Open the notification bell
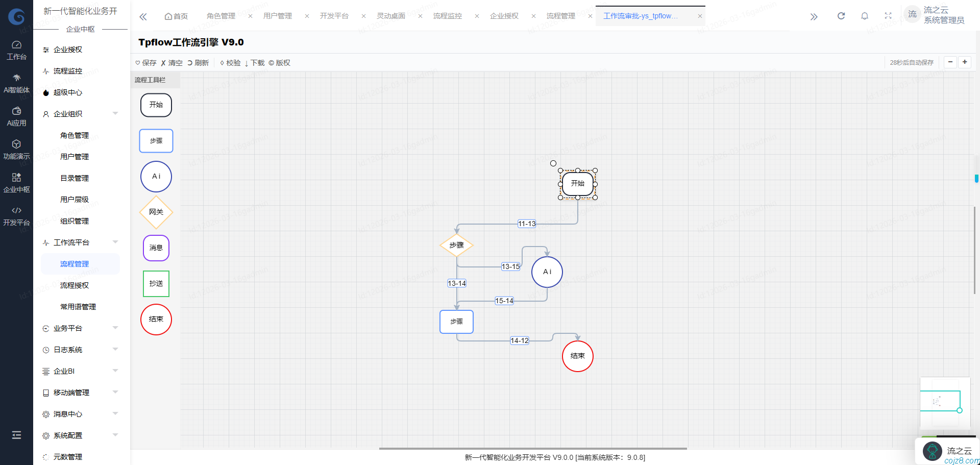Viewport: 980px width, 465px height. point(864,16)
